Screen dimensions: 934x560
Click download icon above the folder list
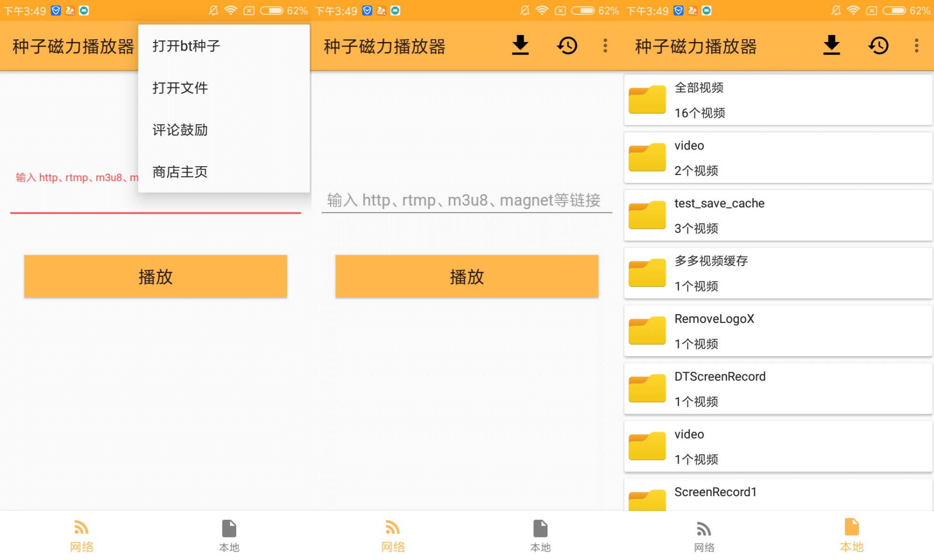832,45
